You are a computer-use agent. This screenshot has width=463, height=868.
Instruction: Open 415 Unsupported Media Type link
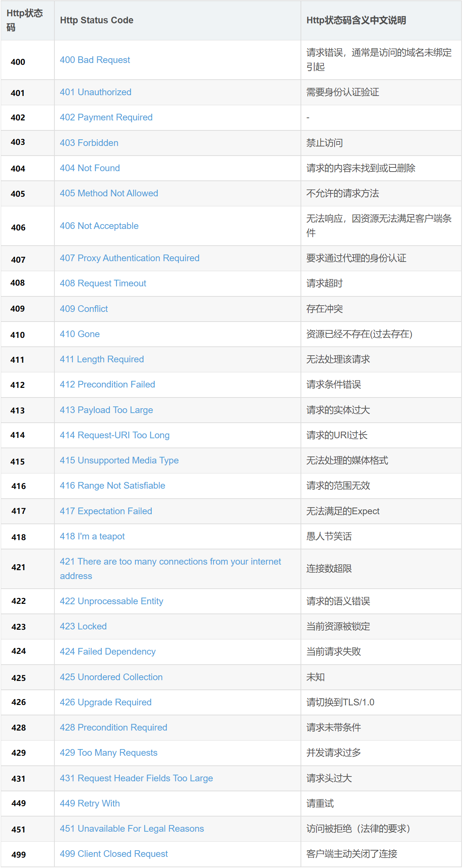pyautogui.click(x=119, y=460)
